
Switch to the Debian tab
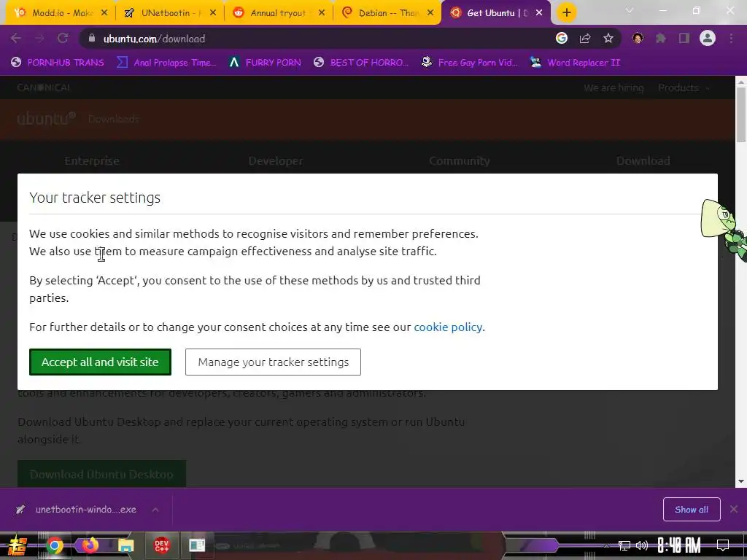pos(387,13)
